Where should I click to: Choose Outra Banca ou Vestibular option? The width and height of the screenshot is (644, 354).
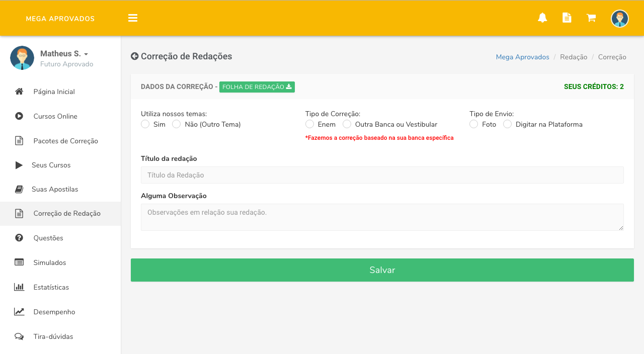347,124
